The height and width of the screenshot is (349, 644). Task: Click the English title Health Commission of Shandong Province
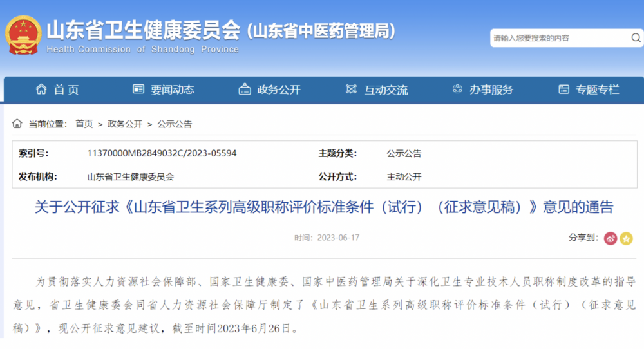[x=142, y=50]
